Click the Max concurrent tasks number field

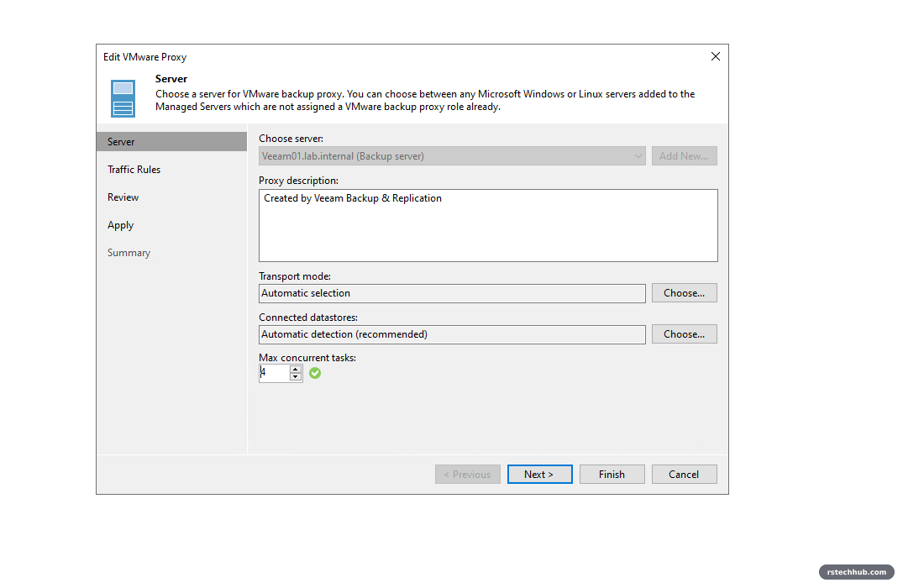pos(274,373)
